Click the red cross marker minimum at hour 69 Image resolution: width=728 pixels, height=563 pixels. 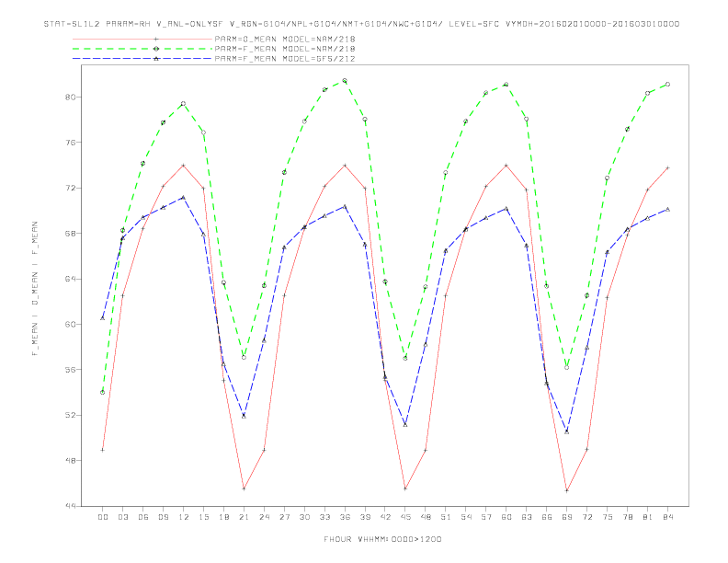tap(567, 490)
